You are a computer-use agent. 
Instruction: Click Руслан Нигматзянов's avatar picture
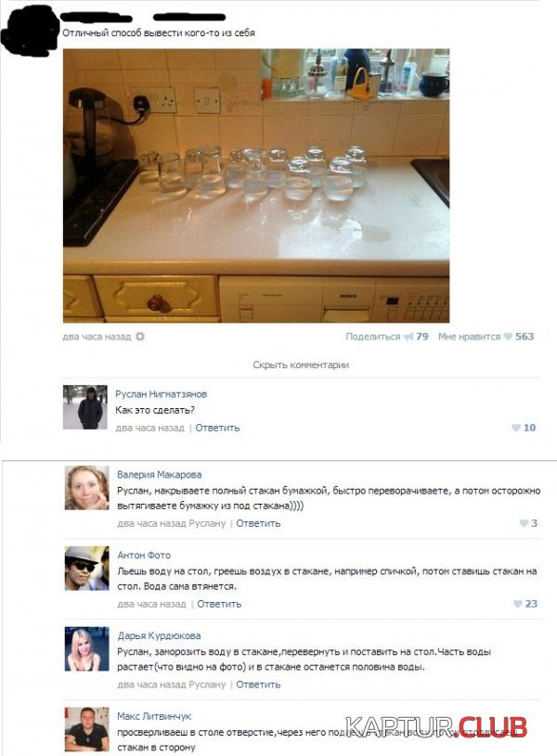tap(85, 407)
